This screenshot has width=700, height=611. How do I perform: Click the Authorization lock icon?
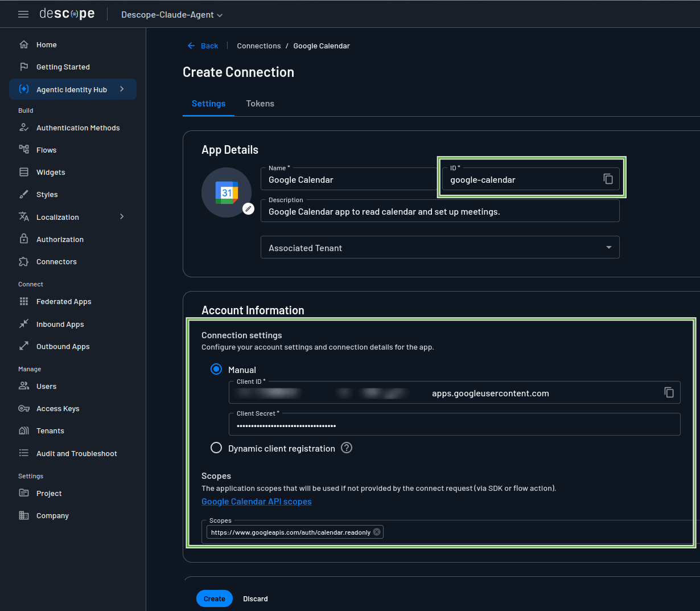pos(24,239)
